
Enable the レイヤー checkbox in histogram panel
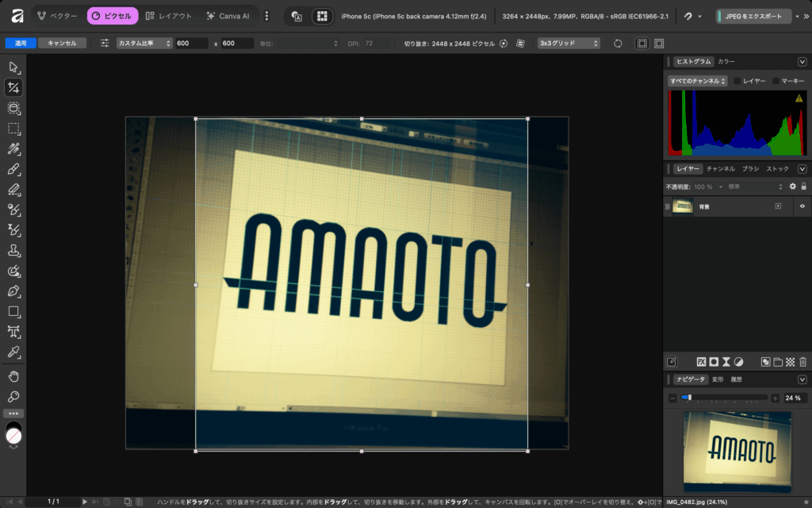tap(737, 81)
